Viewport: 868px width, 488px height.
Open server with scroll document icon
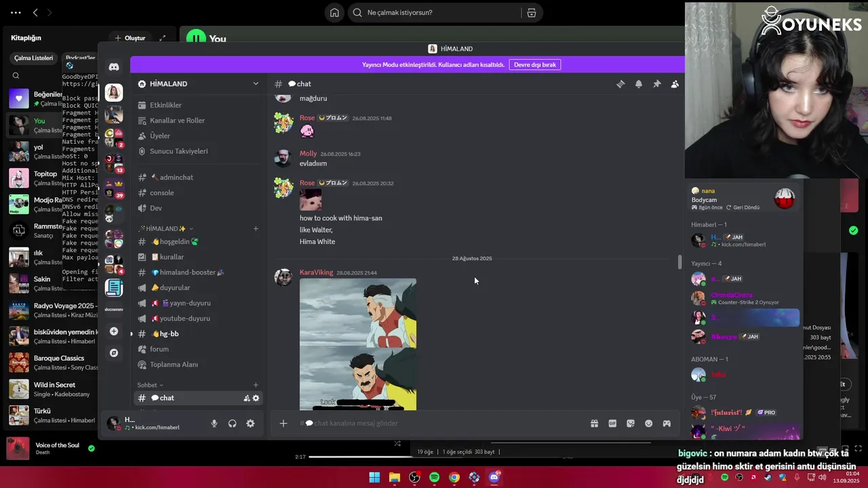[x=114, y=287]
